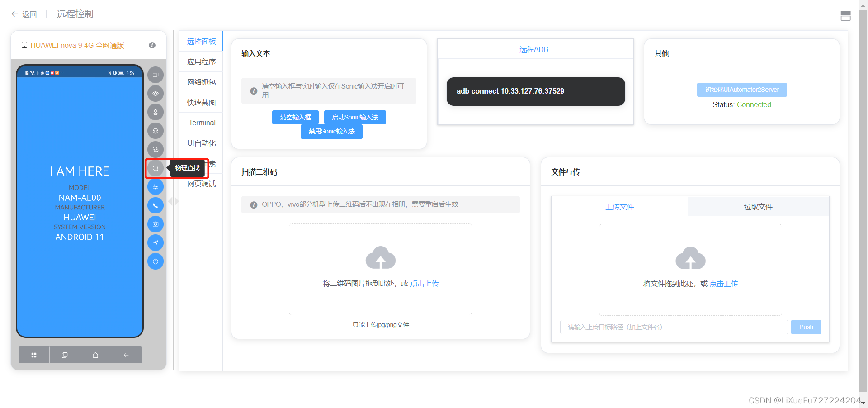This screenshot has height=408, width=868.
Task: Click the blue send/navigation arrow icon
Action: pos(155,242)
